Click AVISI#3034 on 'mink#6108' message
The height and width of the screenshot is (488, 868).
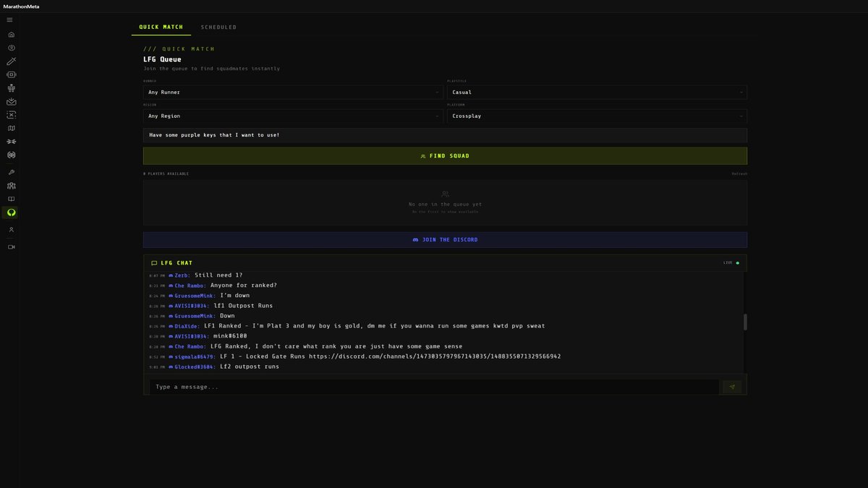[192, 336]
